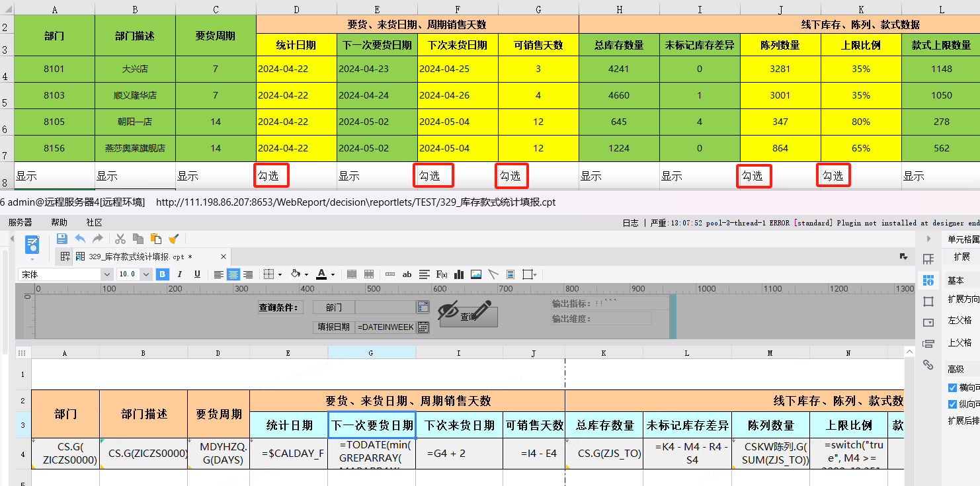
Task: Unmerge cells with the split icon
Action: (369, 274)
